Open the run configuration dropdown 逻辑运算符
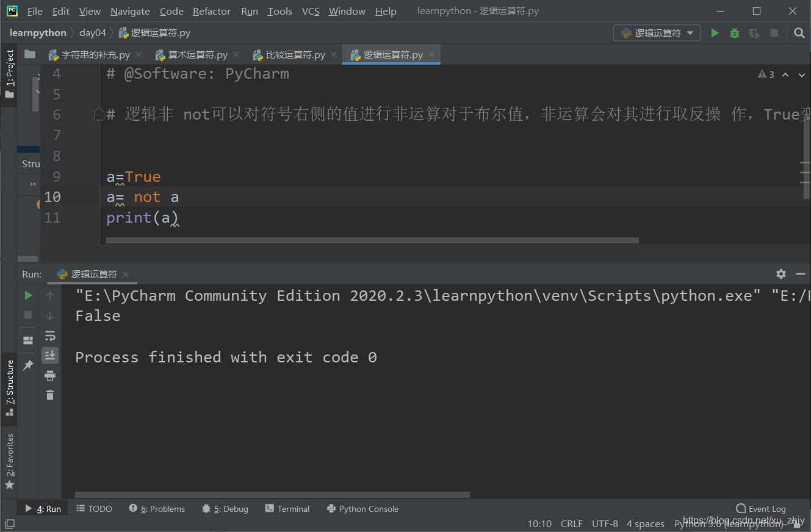 (x=657, y=33)
